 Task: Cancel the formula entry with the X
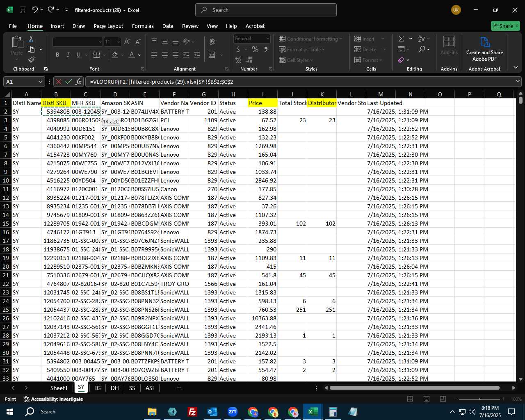59,82
